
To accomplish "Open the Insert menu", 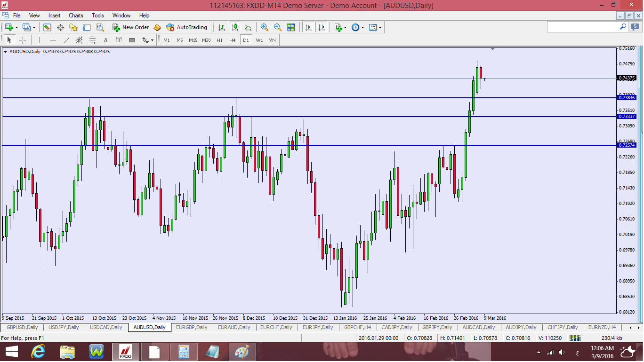I will [x=55, y=16].
